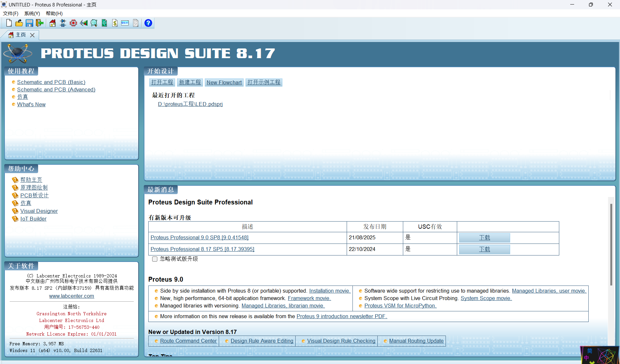This screenshot has width=620, height=364.
Task: Open recent project LED.pdsprj link
Action: (x=190, y=104)
